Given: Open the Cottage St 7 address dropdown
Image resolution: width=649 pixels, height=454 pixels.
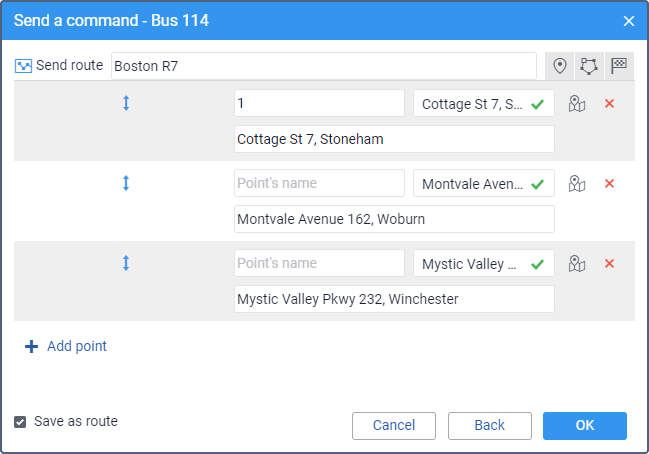Looking at the screenshot, I should pyautogui.click(x=484, y=103).
